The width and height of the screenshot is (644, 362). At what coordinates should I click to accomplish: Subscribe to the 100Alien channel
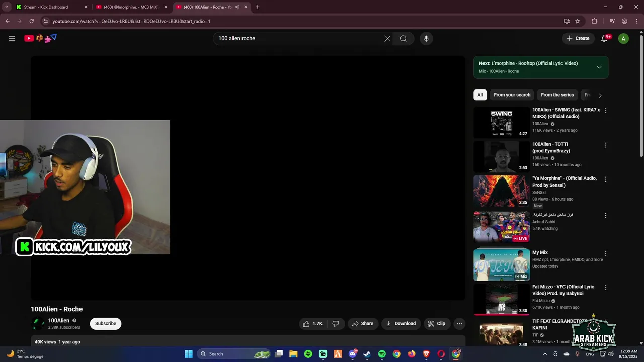pyautogui.click(x=106, y=324)
